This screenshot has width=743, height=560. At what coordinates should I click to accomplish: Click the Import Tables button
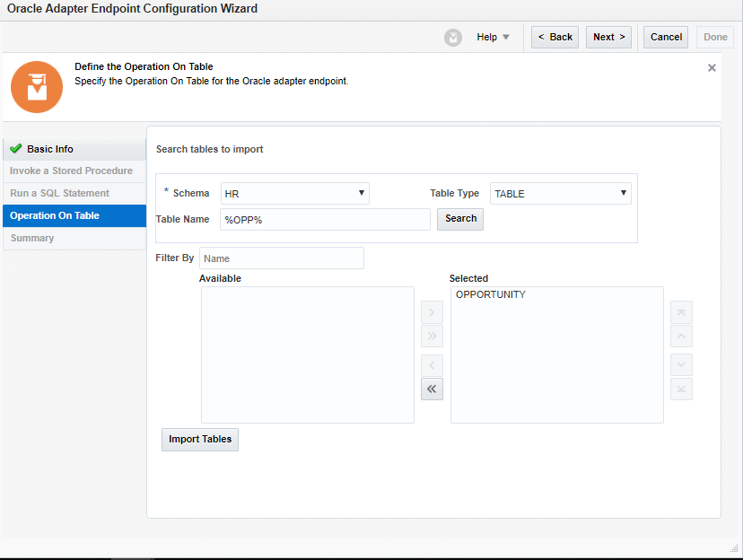click(x=200, y=440)
